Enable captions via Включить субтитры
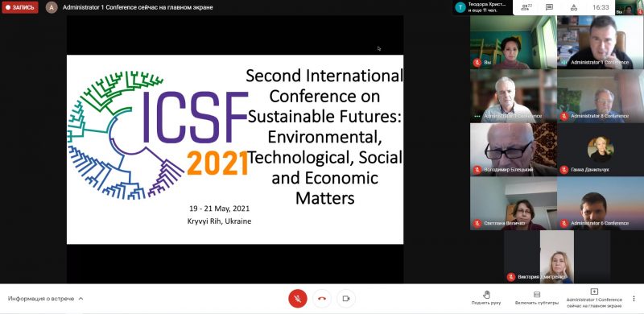 [x=537, y=299]
